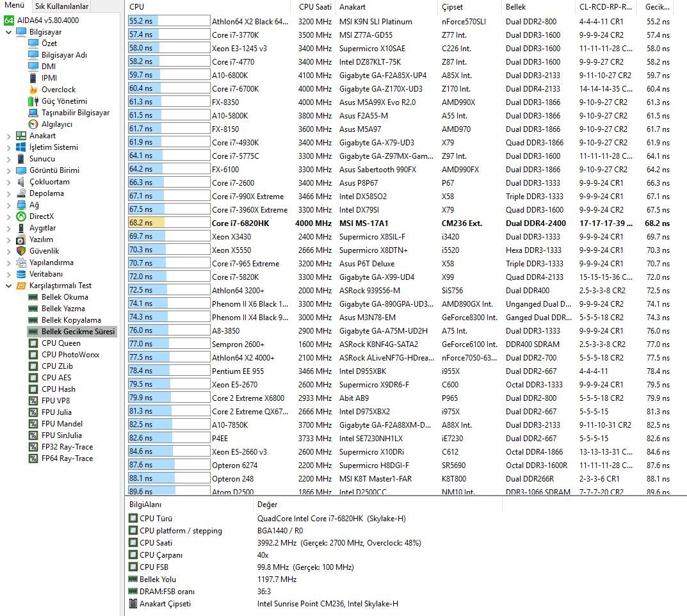
Task: Expand the Ağ tree node
Action: click(x=8, y=205)
